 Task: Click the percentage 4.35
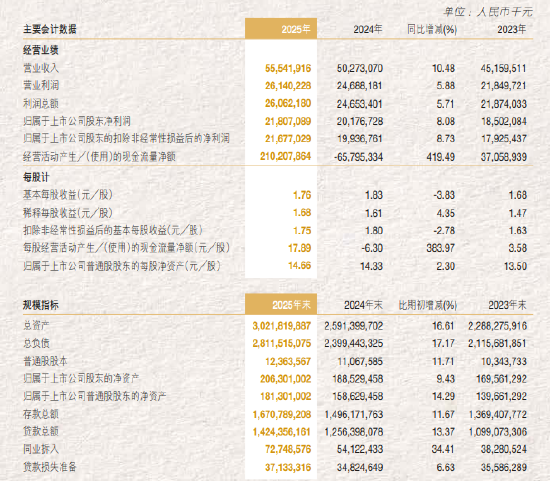pos(445,213)
